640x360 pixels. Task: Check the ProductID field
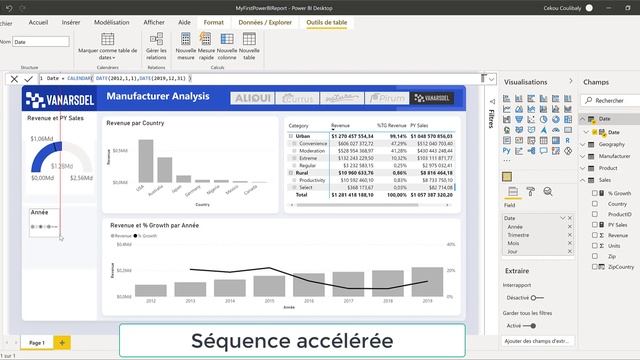pyautogui.click(x=595, y=214)
